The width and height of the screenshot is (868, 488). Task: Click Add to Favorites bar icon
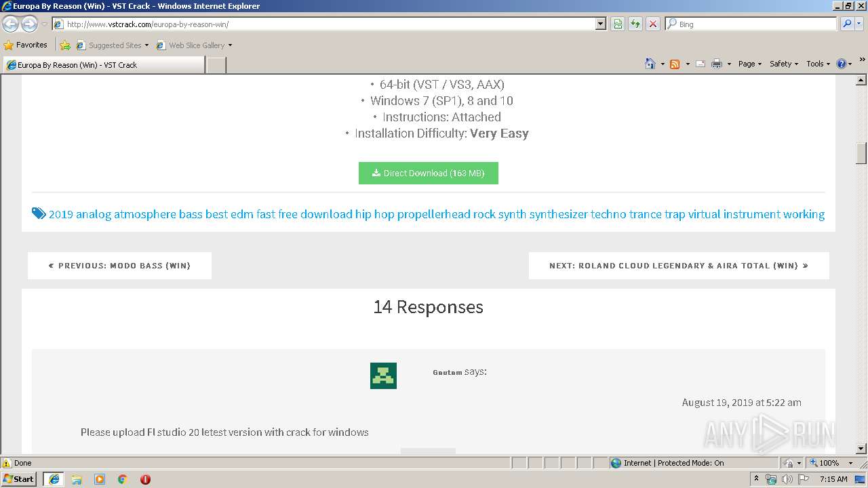tap(65, 45)
